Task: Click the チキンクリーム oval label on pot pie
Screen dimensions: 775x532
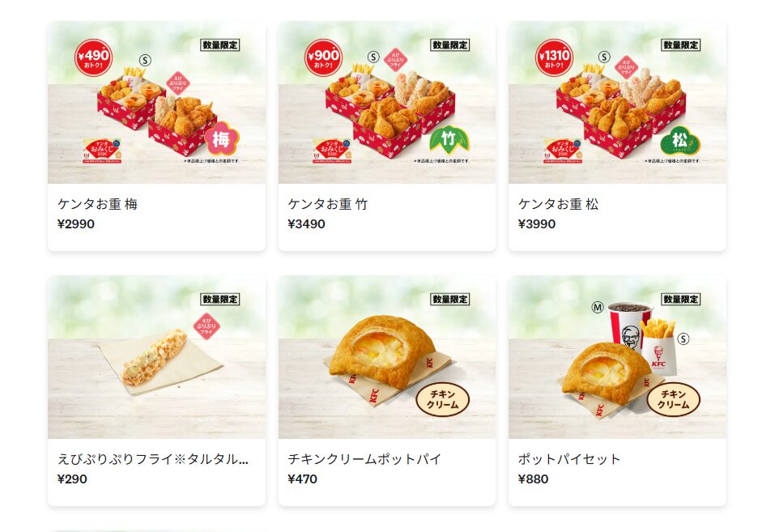Action: click(442, 399)
